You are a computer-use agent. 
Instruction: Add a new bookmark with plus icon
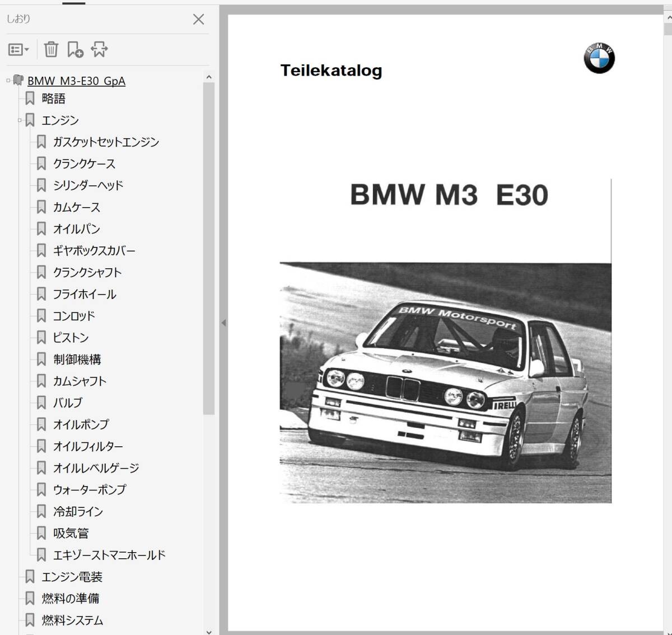click(x=75, y=50)
